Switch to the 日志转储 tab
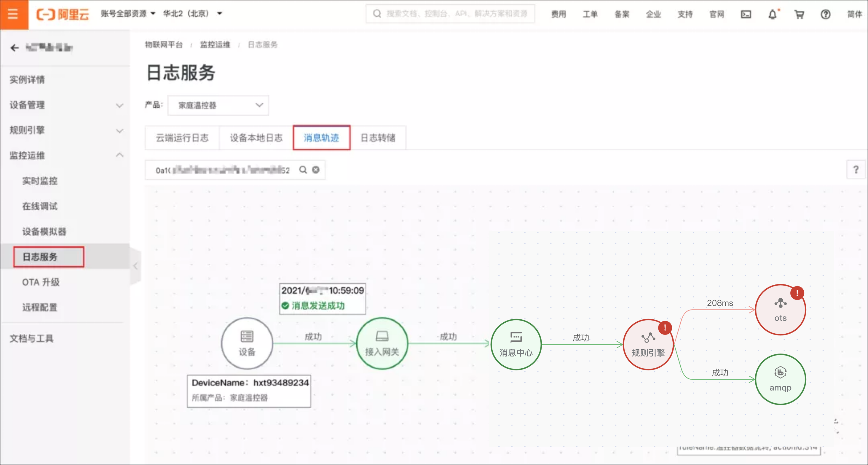The width and height of the screenshot is (868, 465). click(x=378, y=138)
